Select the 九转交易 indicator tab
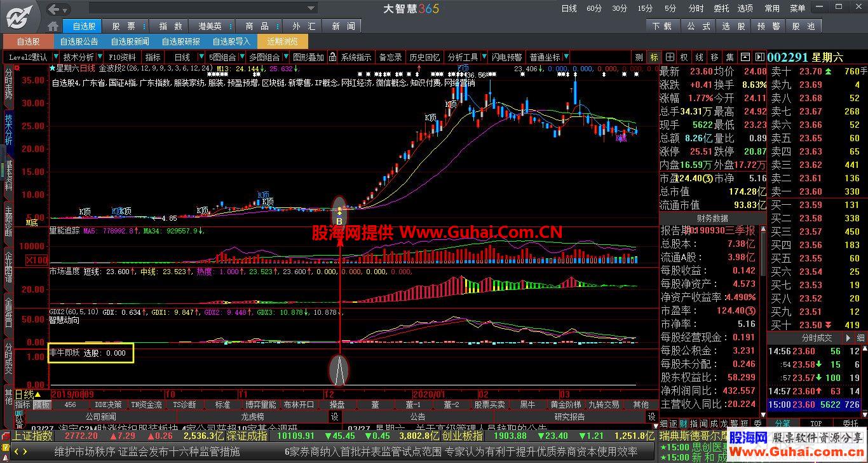Screen dimensions: 868x463 (x=604, y=404)
